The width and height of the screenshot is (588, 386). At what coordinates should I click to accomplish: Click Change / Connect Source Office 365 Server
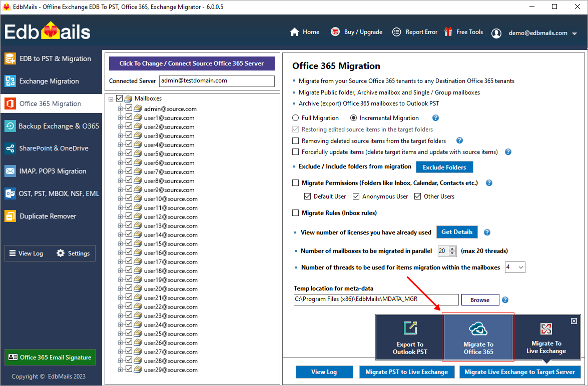pyautogui.click(x=192, y=63)
